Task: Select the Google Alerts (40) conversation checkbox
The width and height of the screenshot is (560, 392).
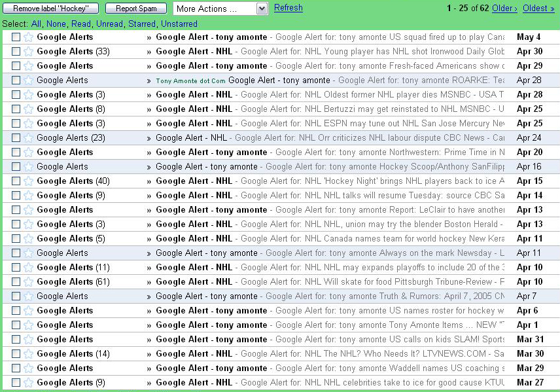Action: click(x=16, y=181)
